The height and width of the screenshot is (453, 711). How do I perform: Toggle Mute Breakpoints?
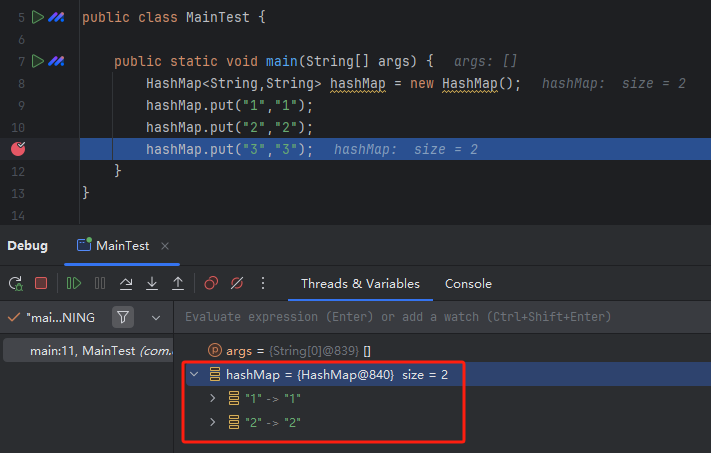point(237,284)
